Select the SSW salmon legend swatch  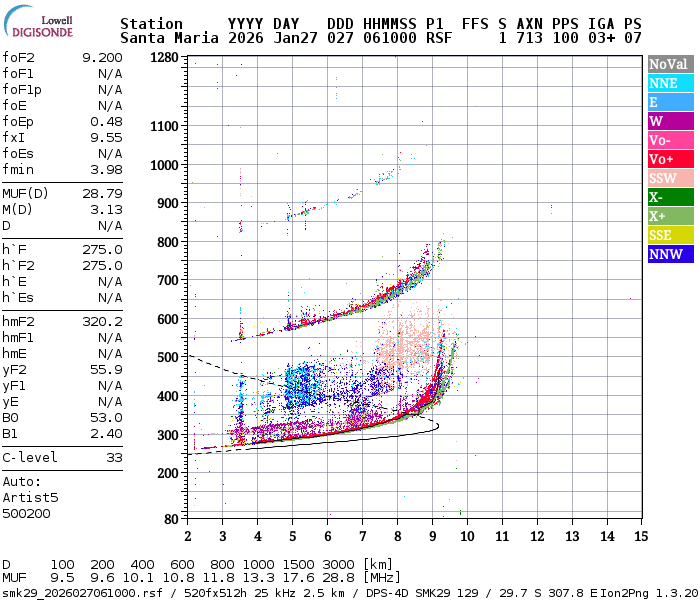coord(671,178)
